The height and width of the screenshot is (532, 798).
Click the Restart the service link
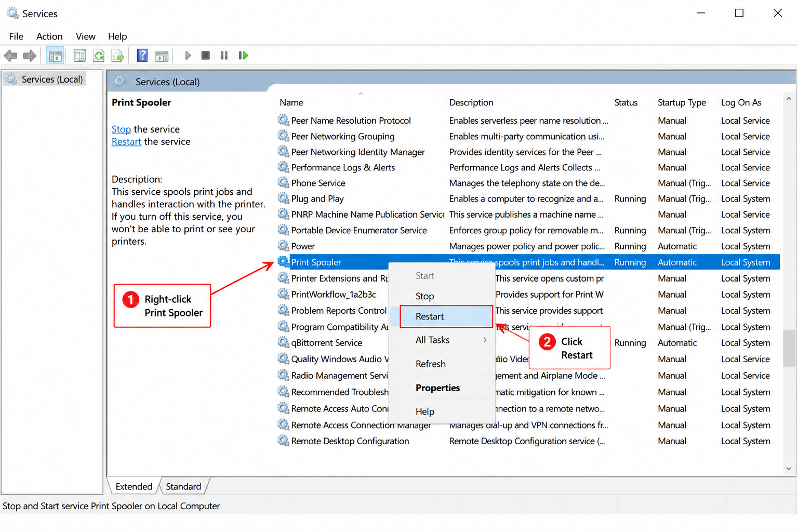[x=126, y=141]
